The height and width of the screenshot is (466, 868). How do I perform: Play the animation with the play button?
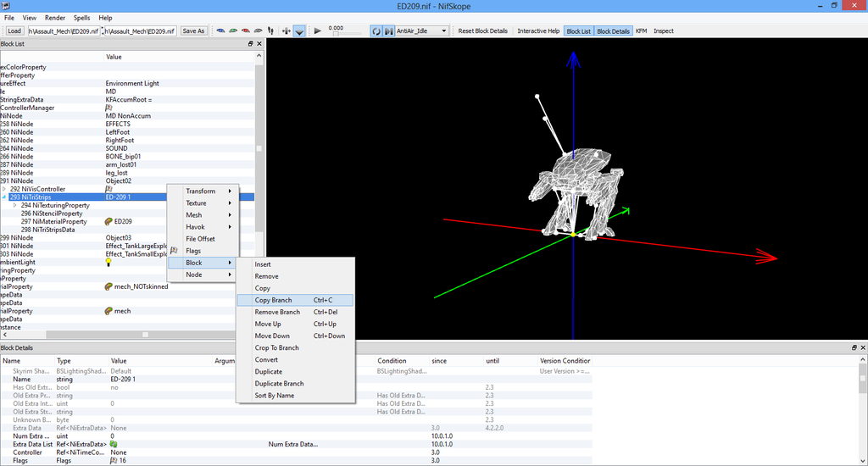(x=317, y=31)
